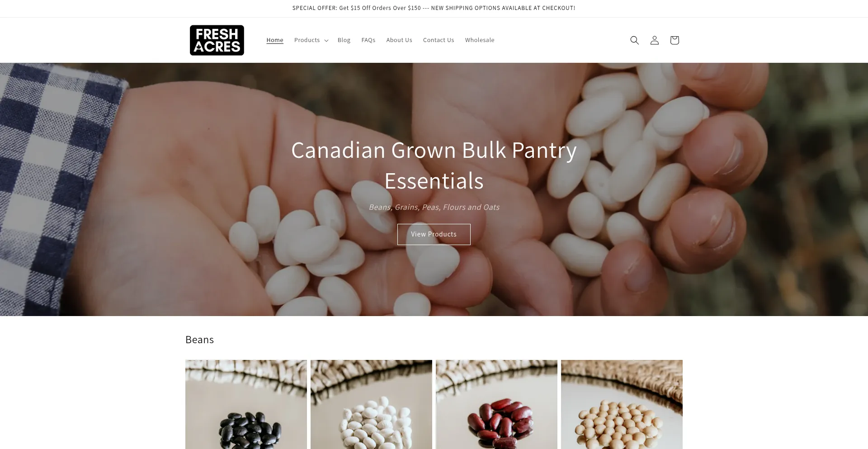868x449 pixels.
Task: Select FAQs in the navigation
Action: point(368,40)
